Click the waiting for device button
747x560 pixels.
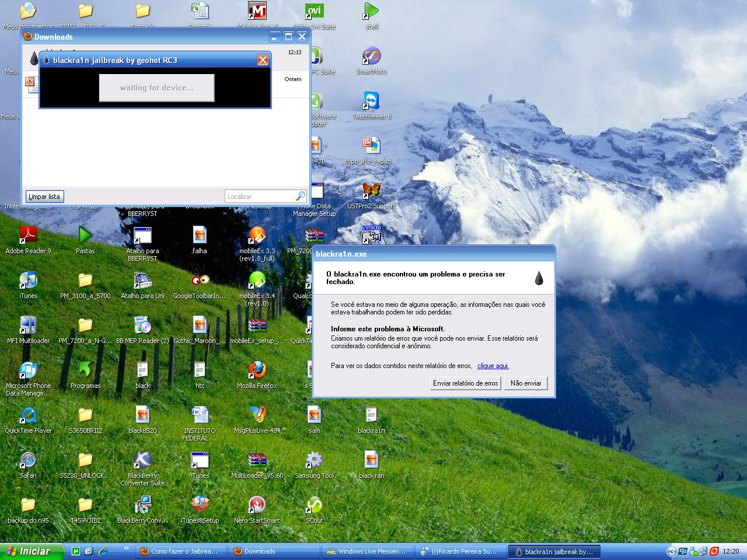point(156,87)
